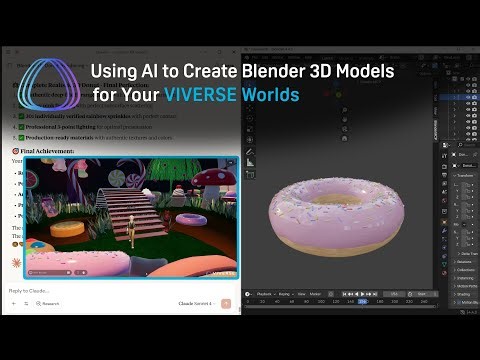Select the Measure ruler tool
The width and height of the screenshot is (480, 360).
(250, 163)
